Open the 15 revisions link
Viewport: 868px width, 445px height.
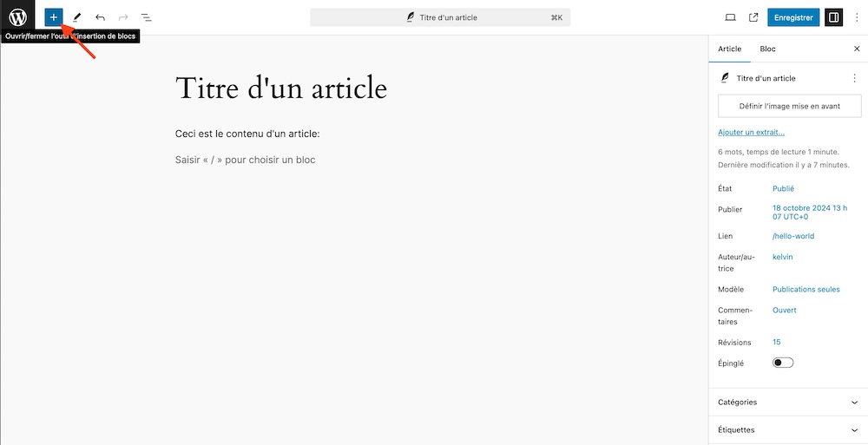pos(777,342)
